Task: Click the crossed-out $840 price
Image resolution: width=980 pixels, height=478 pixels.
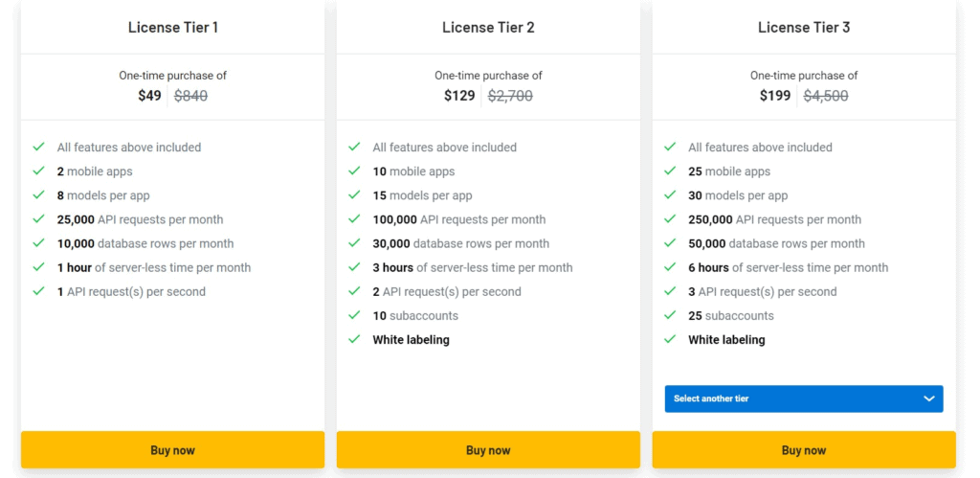Action: click(x=191, y=96)
